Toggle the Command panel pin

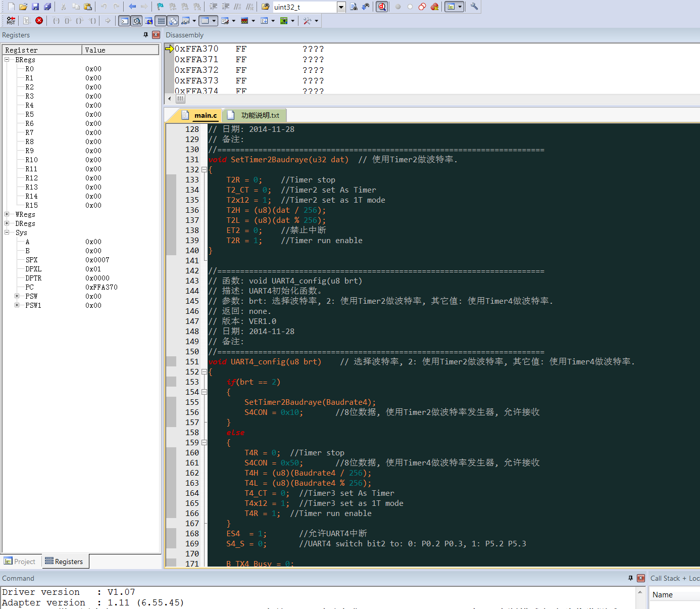point(630,578)
